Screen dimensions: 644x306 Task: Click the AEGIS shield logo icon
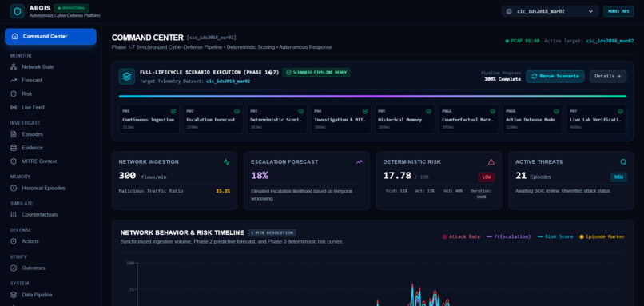(x=18, y=11)
